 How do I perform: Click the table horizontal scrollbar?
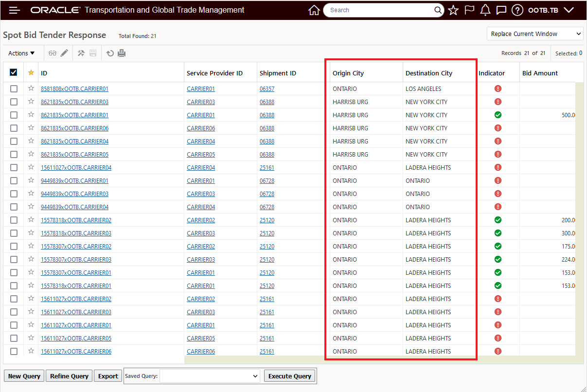(x=379, y=359)
